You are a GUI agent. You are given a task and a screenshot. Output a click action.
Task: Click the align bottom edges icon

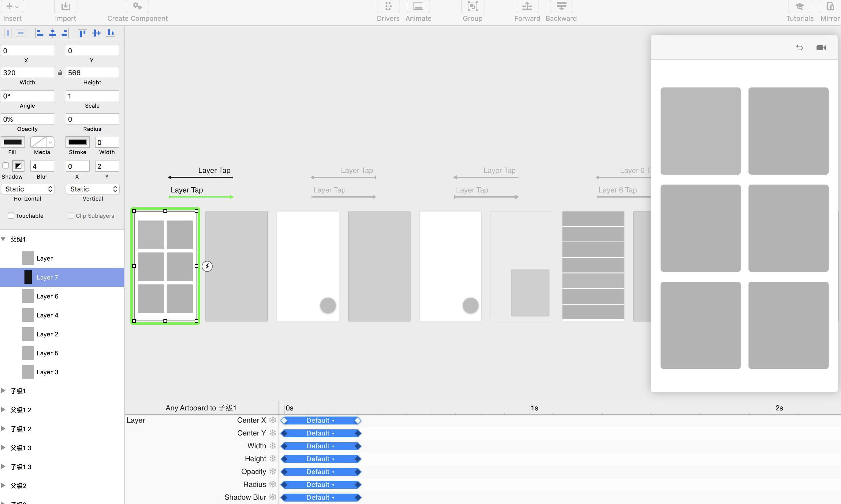tap(111, 33)
